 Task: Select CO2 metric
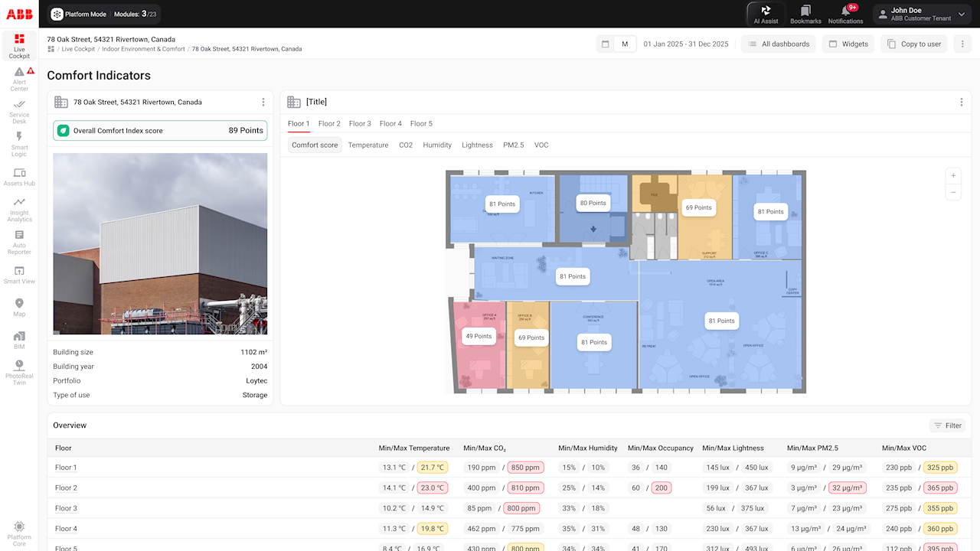(x=406, y=145)
